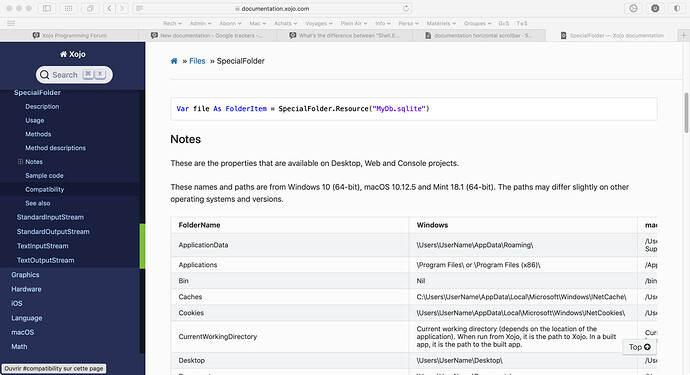Go forward with the right arrow button
This screenshot has height=375, width=690.
point(122,8)
